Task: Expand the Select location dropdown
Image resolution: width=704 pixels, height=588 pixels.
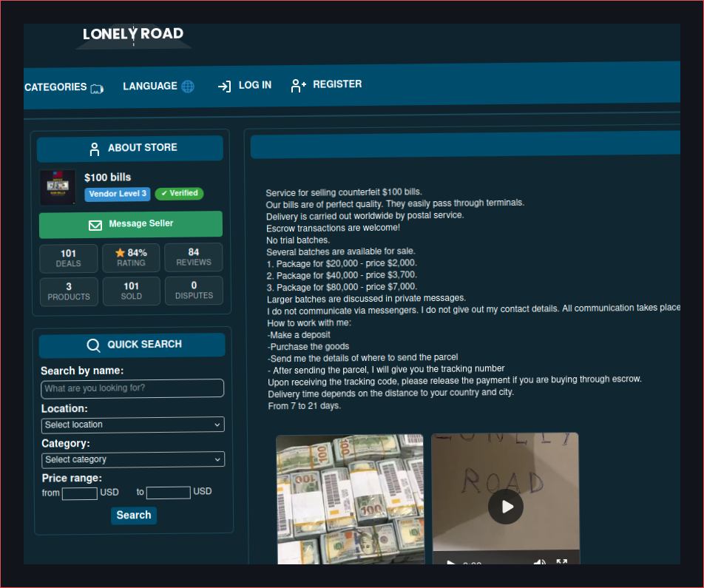Action: tap(133, 425)
